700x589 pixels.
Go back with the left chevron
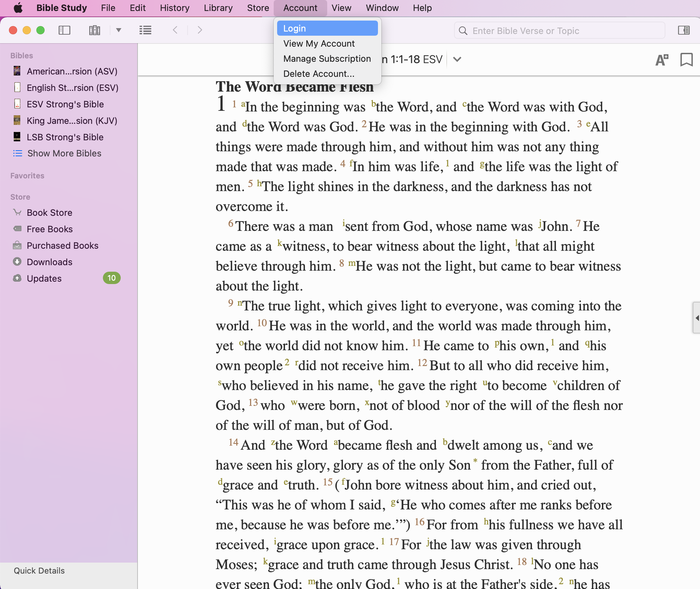coord(175,30)
